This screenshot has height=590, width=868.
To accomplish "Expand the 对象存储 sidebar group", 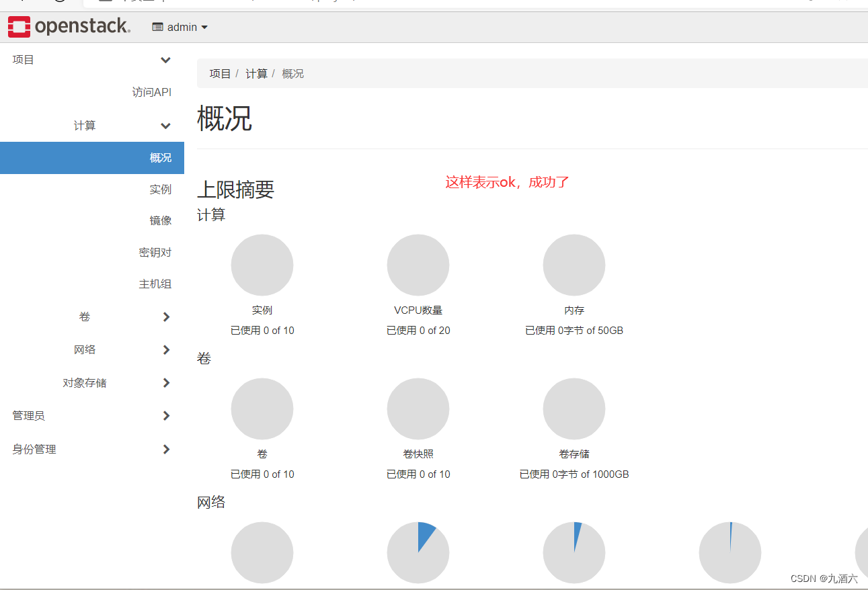I will 92,383.
